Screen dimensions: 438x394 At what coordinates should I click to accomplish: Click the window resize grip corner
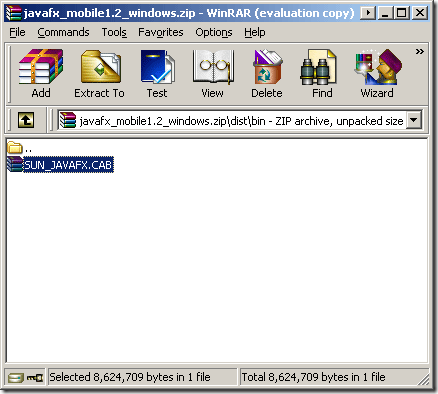pos(423,379)
